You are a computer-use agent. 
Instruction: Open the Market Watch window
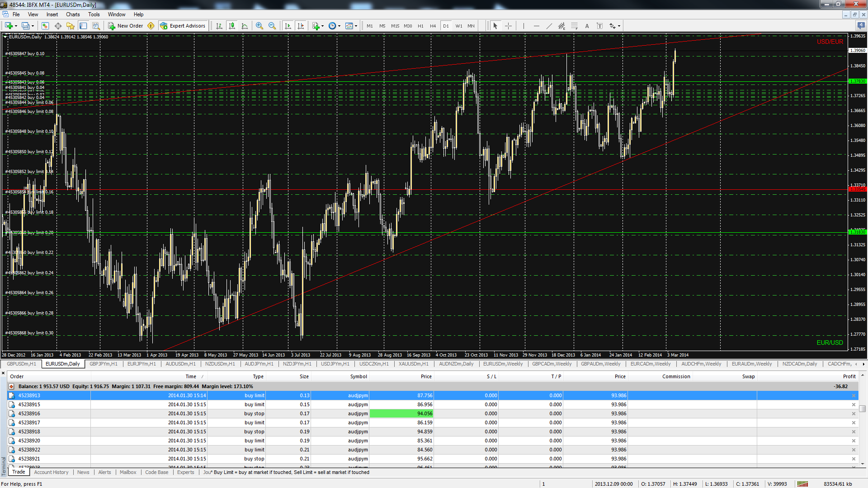pyautogui.click(x=45, y=26)
